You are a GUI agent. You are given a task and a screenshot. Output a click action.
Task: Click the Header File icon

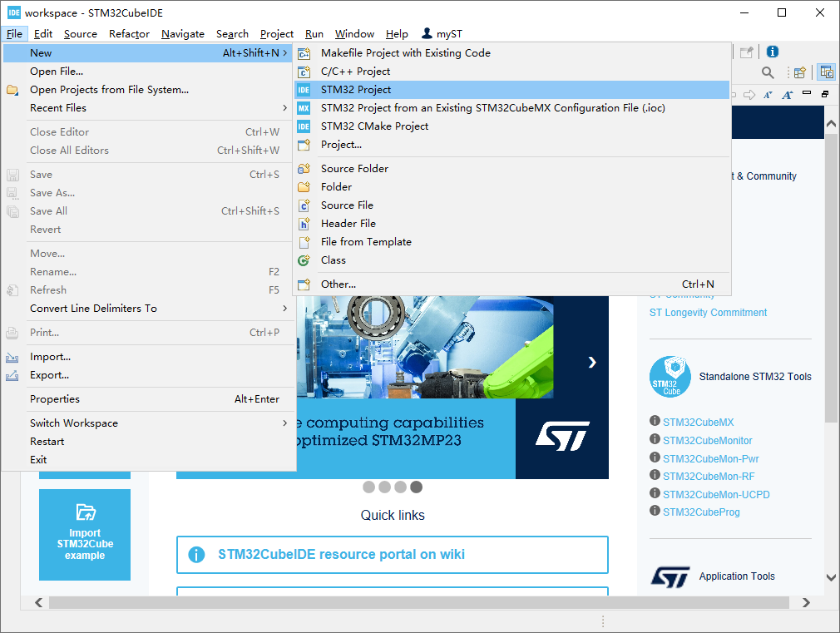304,224
